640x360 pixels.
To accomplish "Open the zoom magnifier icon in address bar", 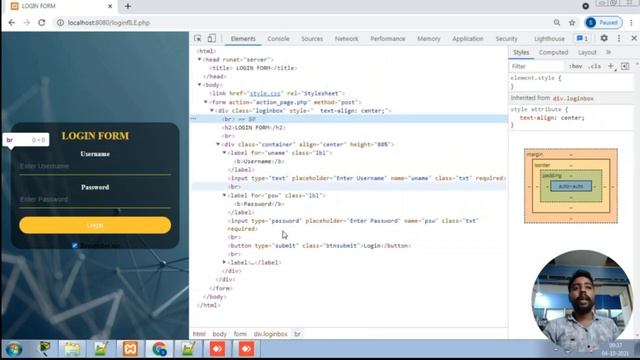I will coord(557,22).
